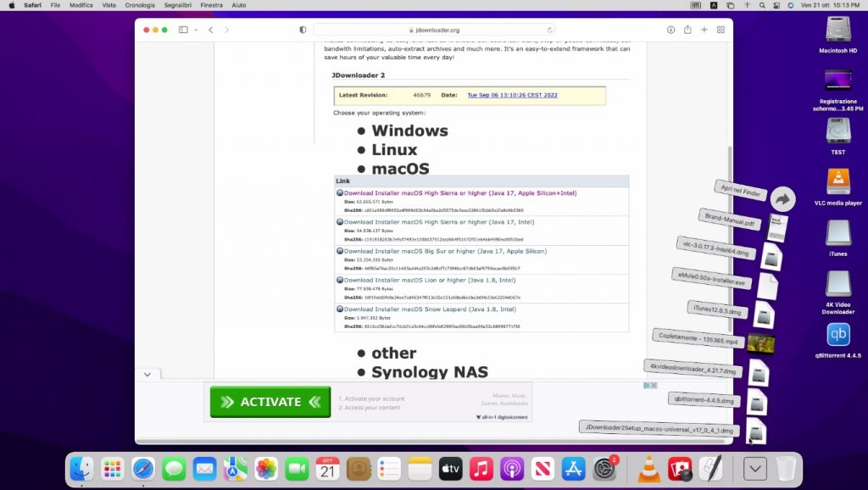Open the Segnalibri menu
Image resolution: width=868 pixels, height=490 pixels.
(x=177, y=5)
